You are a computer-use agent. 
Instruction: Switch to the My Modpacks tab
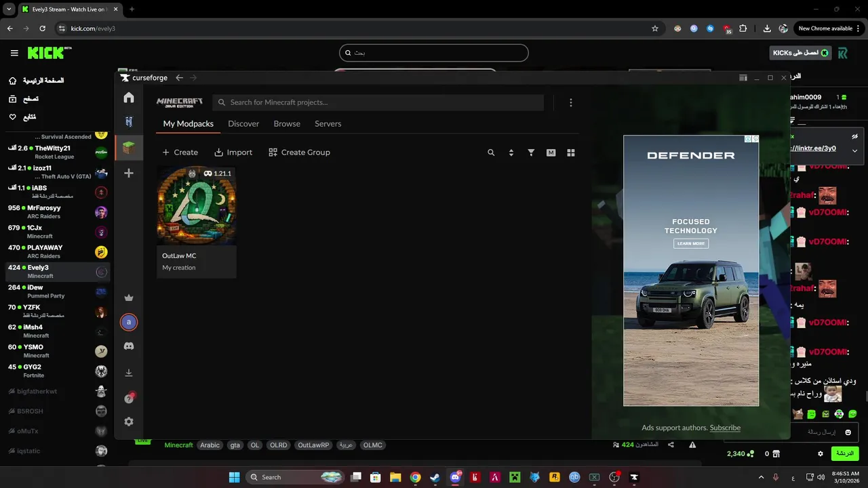point(189,124)
